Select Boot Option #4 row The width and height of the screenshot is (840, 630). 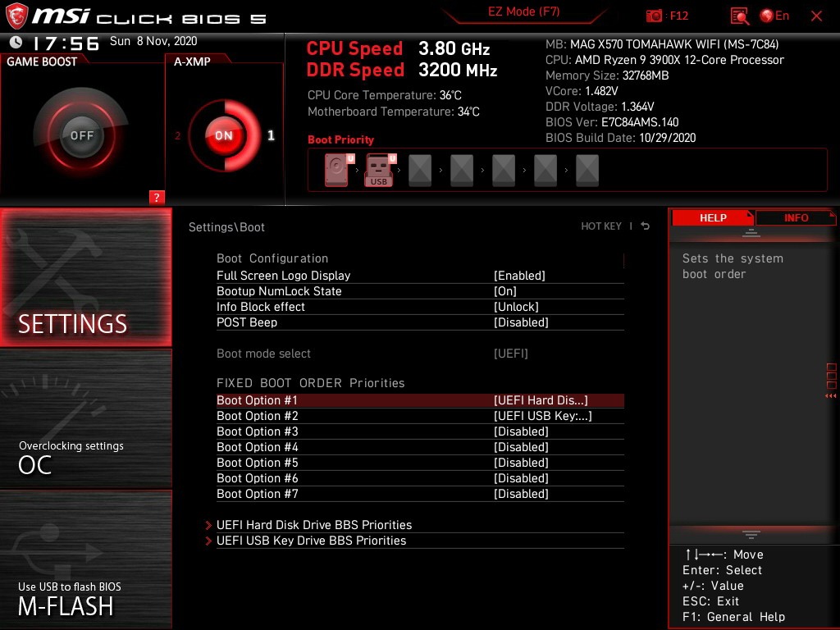[420, 447]
